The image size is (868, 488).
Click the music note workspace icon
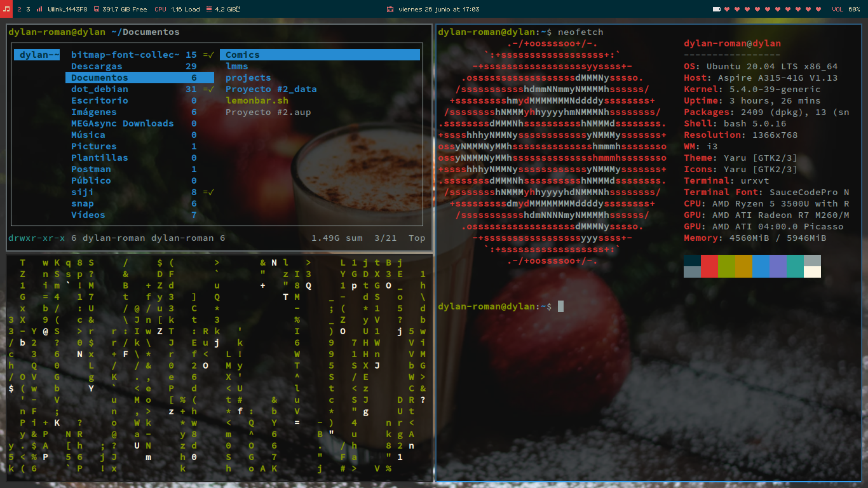point(6,9)
